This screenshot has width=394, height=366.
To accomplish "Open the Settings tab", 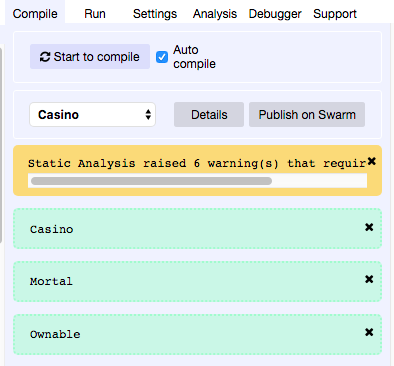I will click(x=155, y=14).
